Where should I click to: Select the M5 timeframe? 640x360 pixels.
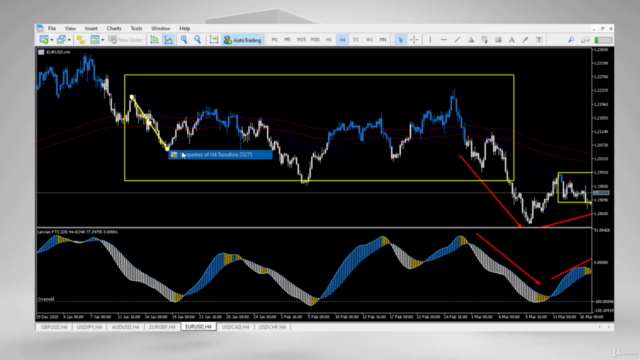coord(287,40)
